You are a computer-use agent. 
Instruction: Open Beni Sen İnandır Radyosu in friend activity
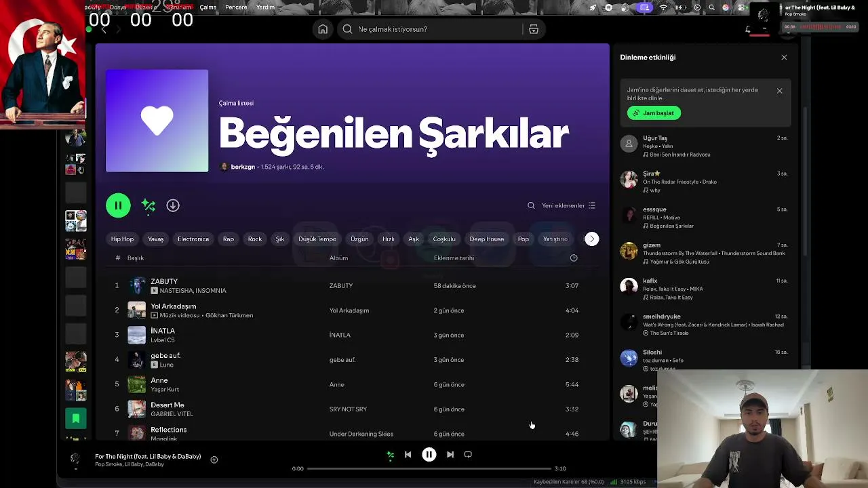click(x=680, y=155)
